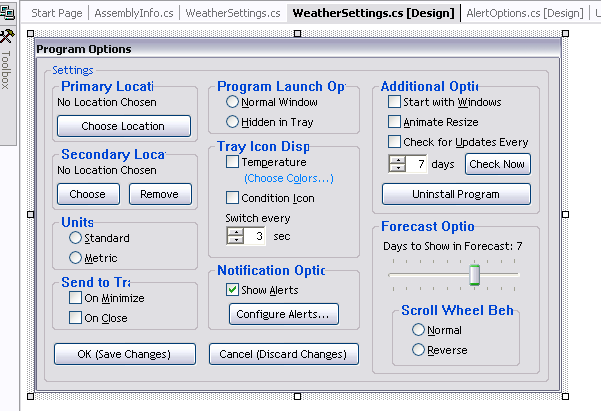This screenshot has height=411, width=601.
Task: Click the Days to Show in Forecast label
Action: tap(453, 246)
